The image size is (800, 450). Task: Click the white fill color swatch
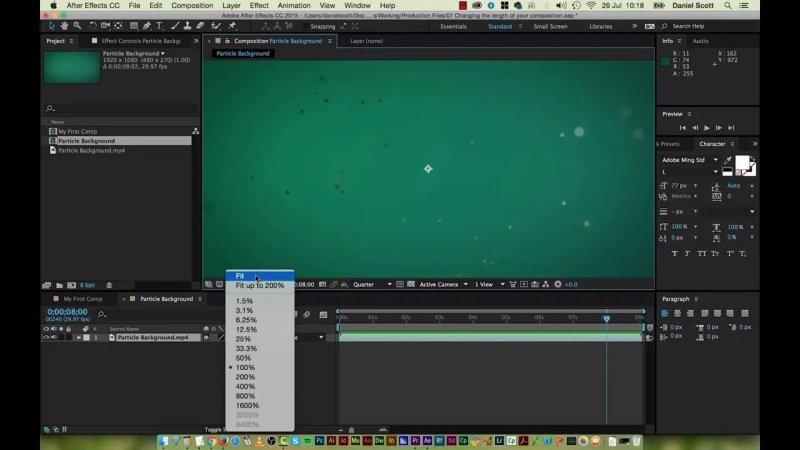pyautogui.click(x=742, y=163)
